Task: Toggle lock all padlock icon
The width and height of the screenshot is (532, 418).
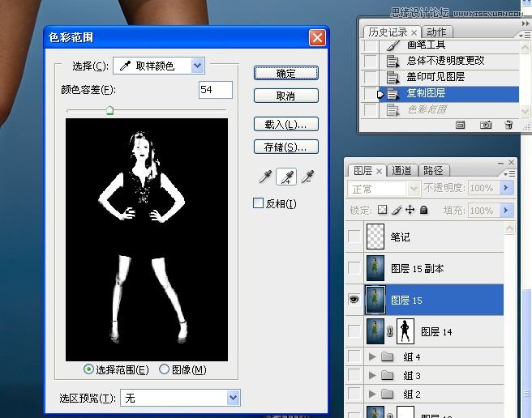Action: 423,210
